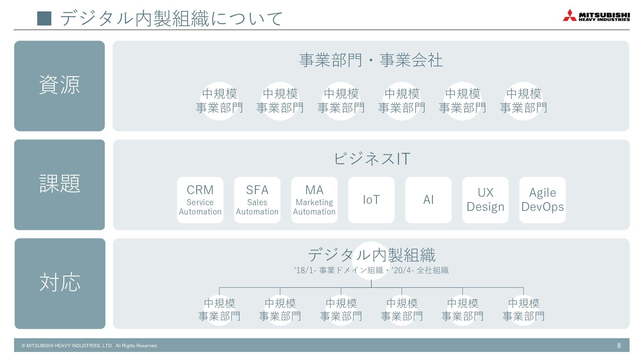644x362 pixels.
Task: Select the Agile DevOps box
Action: 542,200
